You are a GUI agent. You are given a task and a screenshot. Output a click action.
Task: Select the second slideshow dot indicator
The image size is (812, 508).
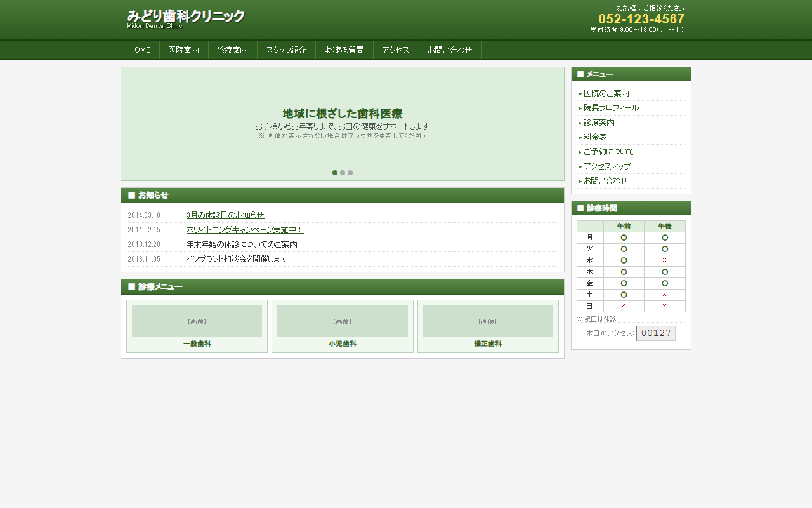343,172
